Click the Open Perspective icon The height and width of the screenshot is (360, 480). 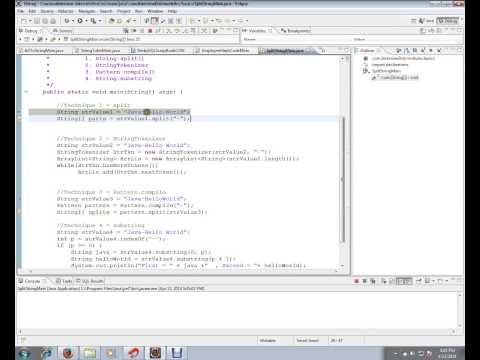point(413,21)
